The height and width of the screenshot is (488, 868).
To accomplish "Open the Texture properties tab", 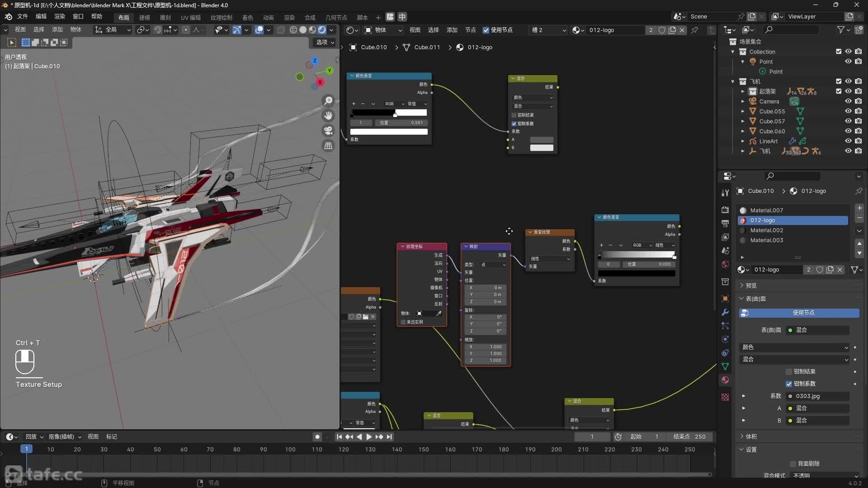I will (x=725, y=397).
